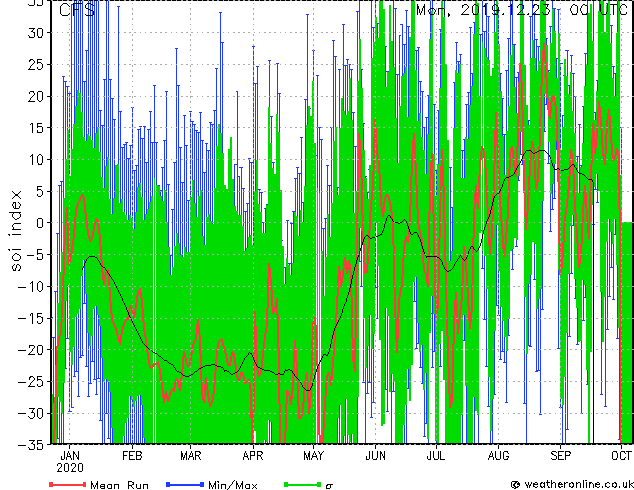Image resolution: width=634 pixels, height=490 pixels.
Task: Click the -35 y-axis tick label
Action: 32,445
